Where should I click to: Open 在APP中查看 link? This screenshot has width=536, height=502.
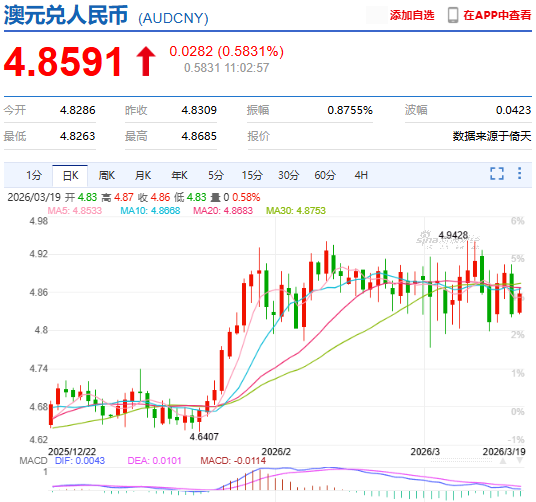pyautogui.click(x=497, y=15)
